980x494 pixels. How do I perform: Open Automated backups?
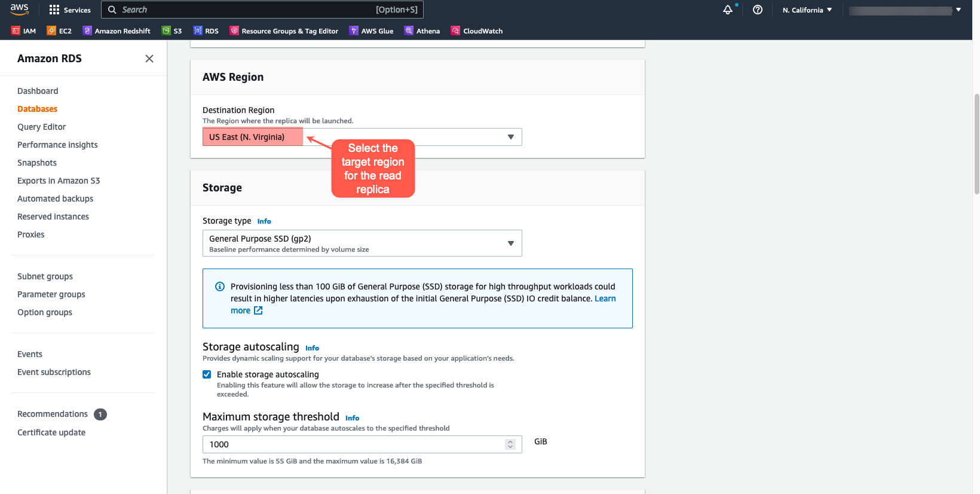point(55,199)
